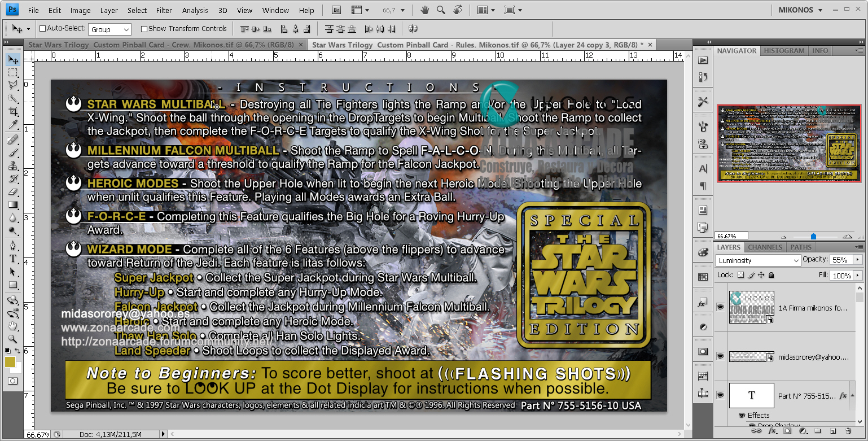This screenshot has width=868, height=441.
Task: Hide the Effects of Part N° layer
Action: click(742, 415)
